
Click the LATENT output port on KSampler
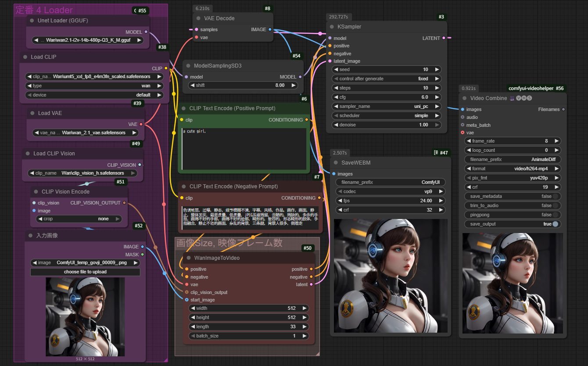coord(444,38)
